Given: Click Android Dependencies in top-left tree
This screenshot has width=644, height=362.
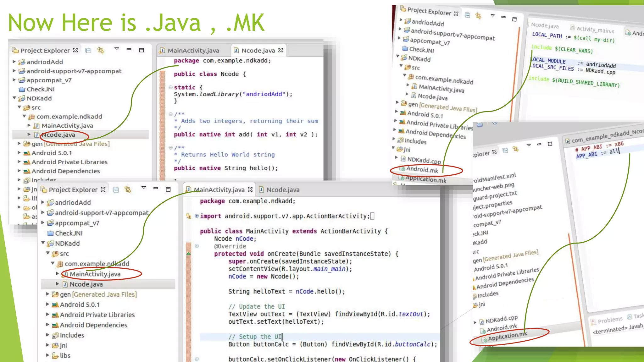Looking at the screenshot, I should point(66,171).
